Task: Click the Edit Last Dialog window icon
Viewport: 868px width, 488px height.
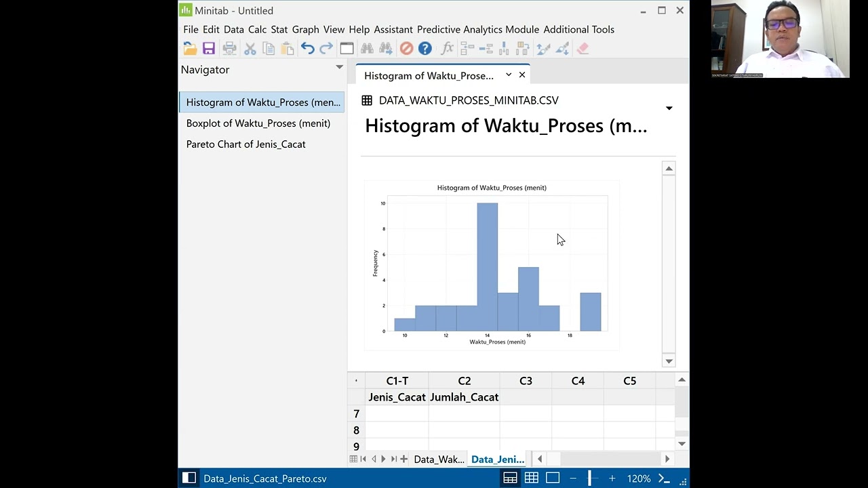Action: click(x=347, y=49)
